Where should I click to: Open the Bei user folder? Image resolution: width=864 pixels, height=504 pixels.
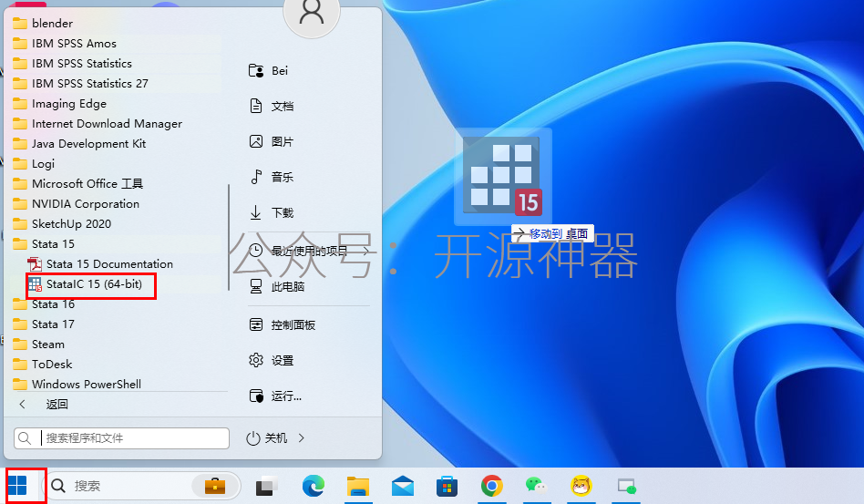click(x=268, y=71)
